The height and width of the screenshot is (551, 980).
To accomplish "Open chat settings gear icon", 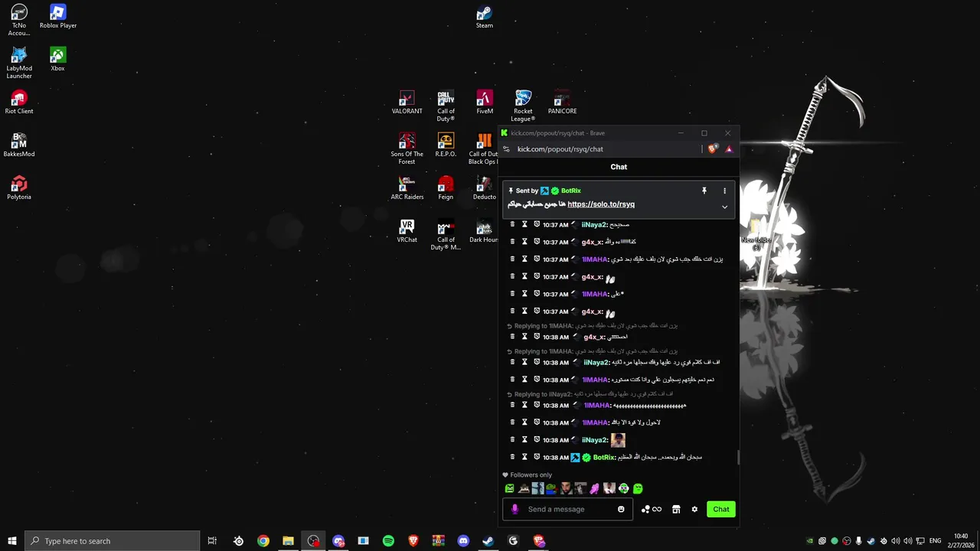I will click(x=694, y=509).
